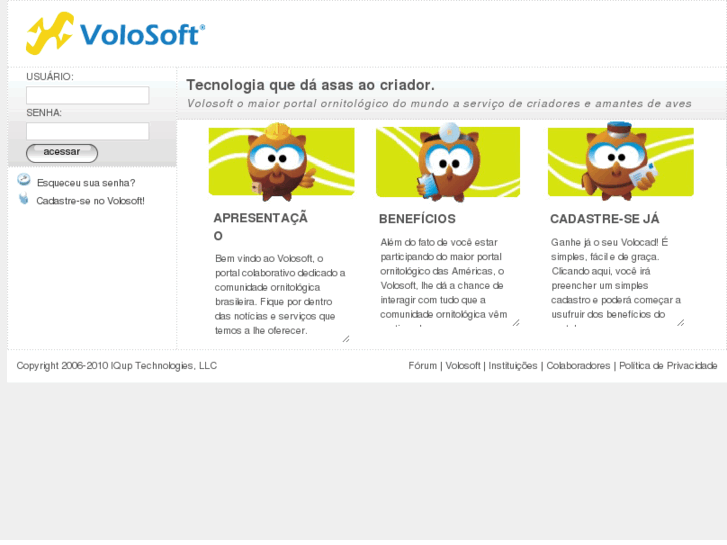Click the CADASTRE-SE JÁ heading
Image resolution: width=727 pixels, height=545 pixels.
(605, 219)
